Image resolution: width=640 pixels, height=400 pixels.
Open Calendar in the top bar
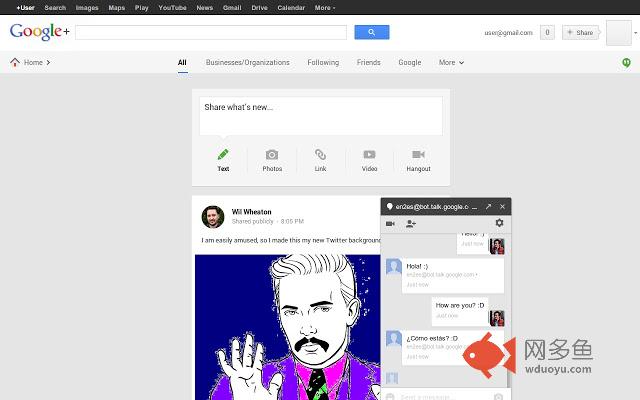point(291,8)
